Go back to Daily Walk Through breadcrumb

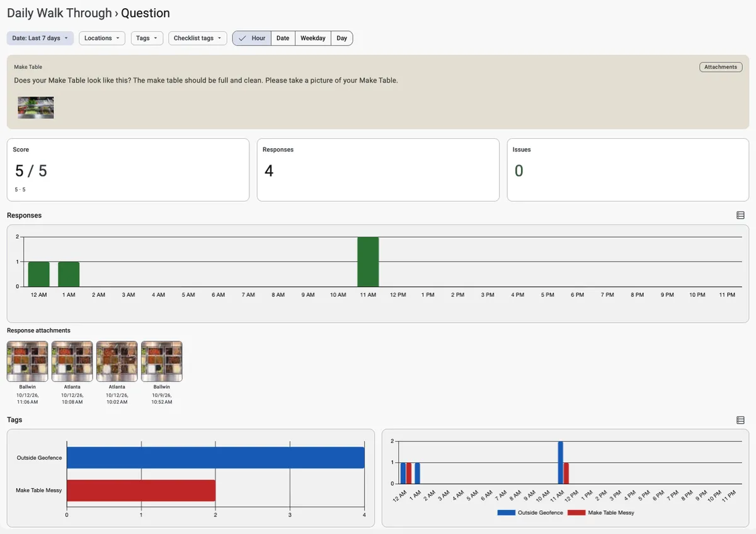click(59, 13)
